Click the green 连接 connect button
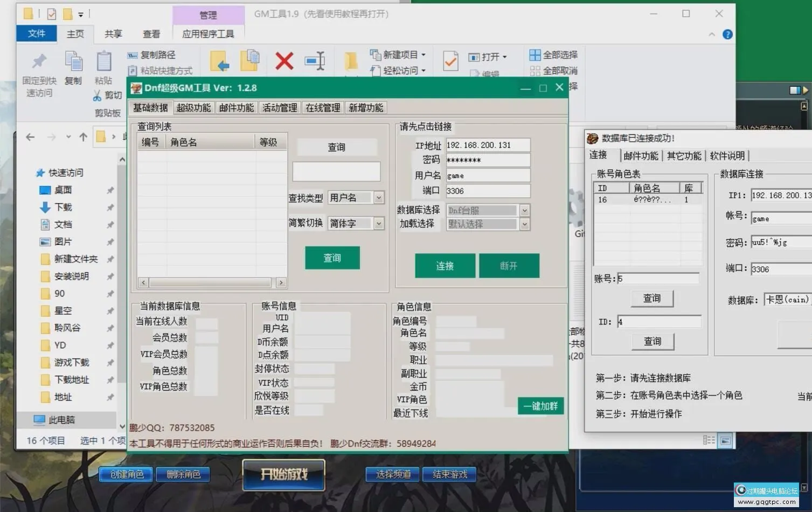The height and width of the screenshot is (512, 812). (445, 265)
